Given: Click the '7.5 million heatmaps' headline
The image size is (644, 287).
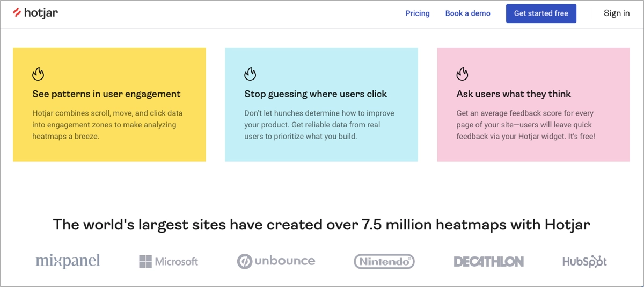Looking at the screenshot, I should coord(321,224).
